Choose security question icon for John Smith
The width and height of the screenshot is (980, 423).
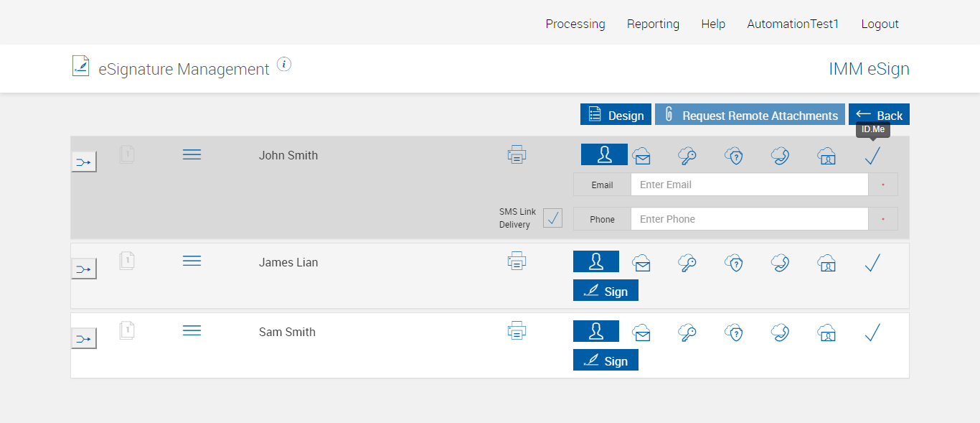coord(733,156)
